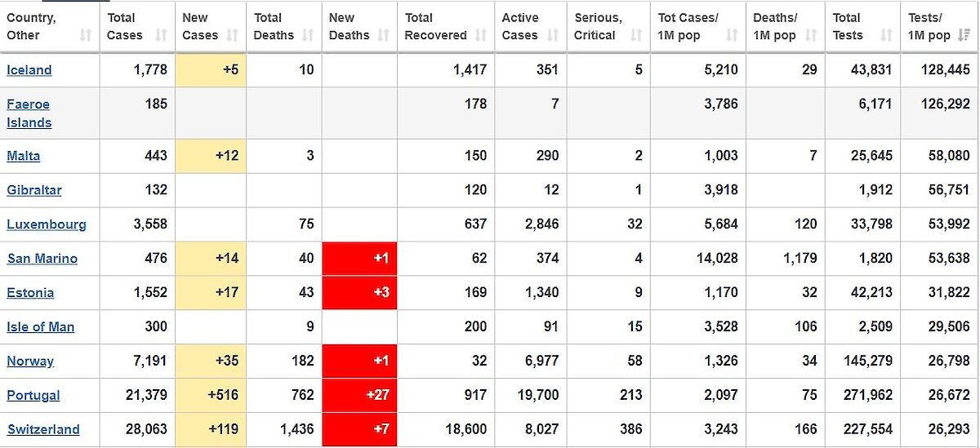The height and width of the screenshot is (448, 980).
Task: Click sort arrows icon in Total Deaths column
Action: click(308, 36)
